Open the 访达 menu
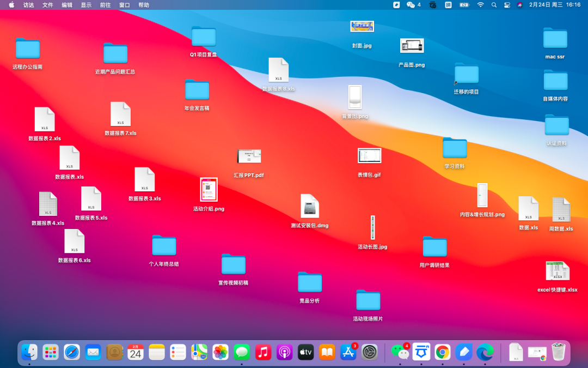588x368 pixels. (x=28, y=5)
